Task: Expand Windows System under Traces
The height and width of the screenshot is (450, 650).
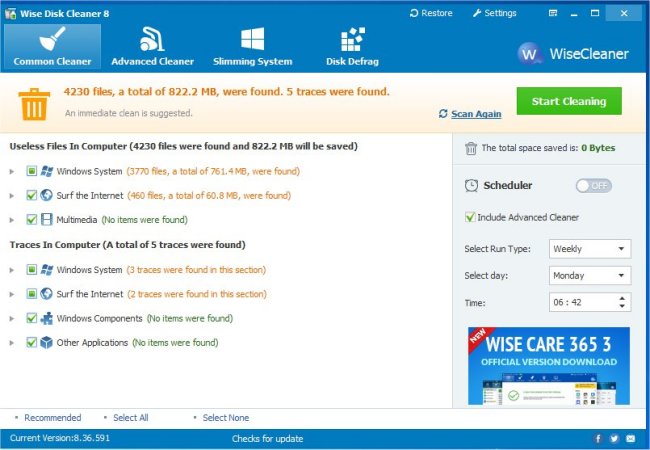Action: pyautogui.click(x=12, y=270)
